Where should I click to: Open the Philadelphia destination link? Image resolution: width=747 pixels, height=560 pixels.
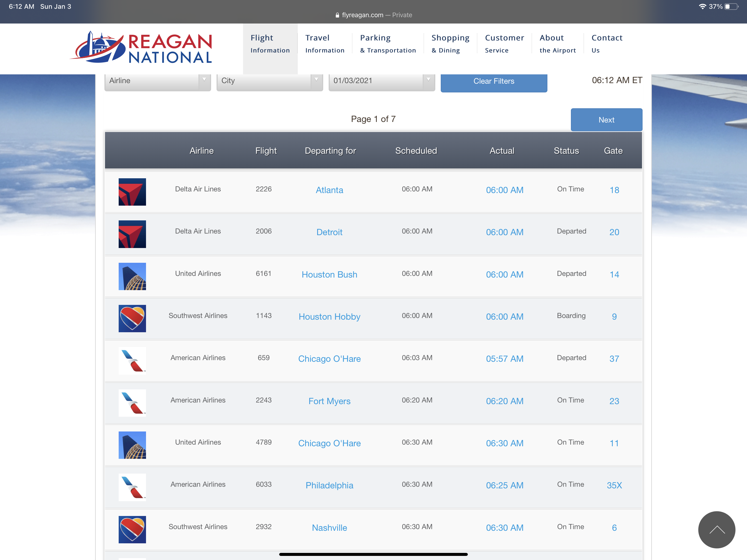(x=329, y=485)
